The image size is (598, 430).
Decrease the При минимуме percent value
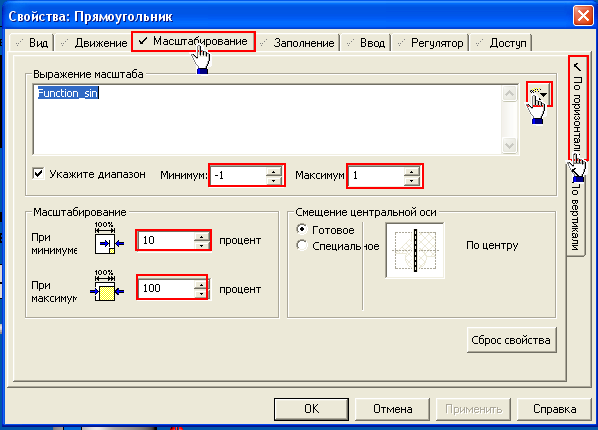click(201, 245)
